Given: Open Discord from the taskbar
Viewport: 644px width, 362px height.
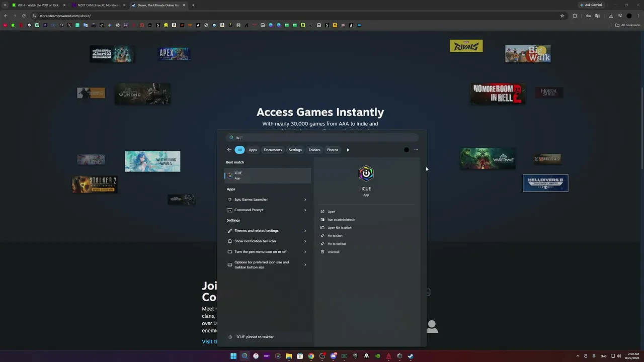Looking at the screenshot, I should coord(333,356).
